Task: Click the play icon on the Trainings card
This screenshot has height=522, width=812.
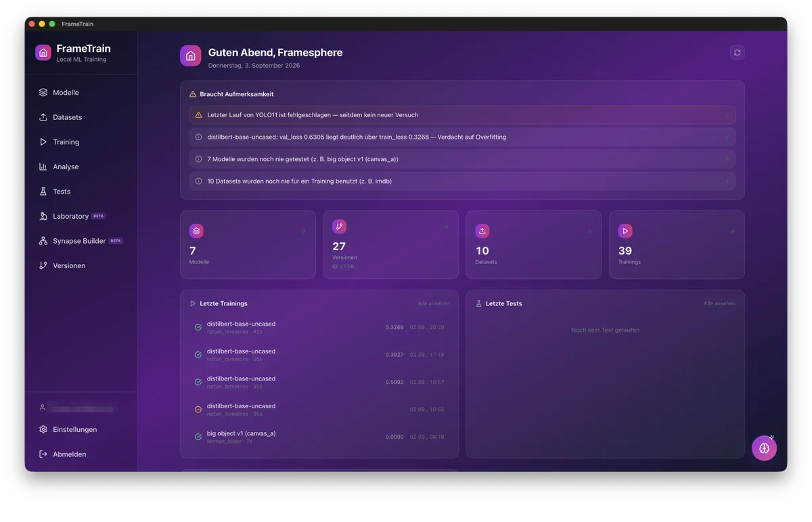Action: [x=625, y=231]
